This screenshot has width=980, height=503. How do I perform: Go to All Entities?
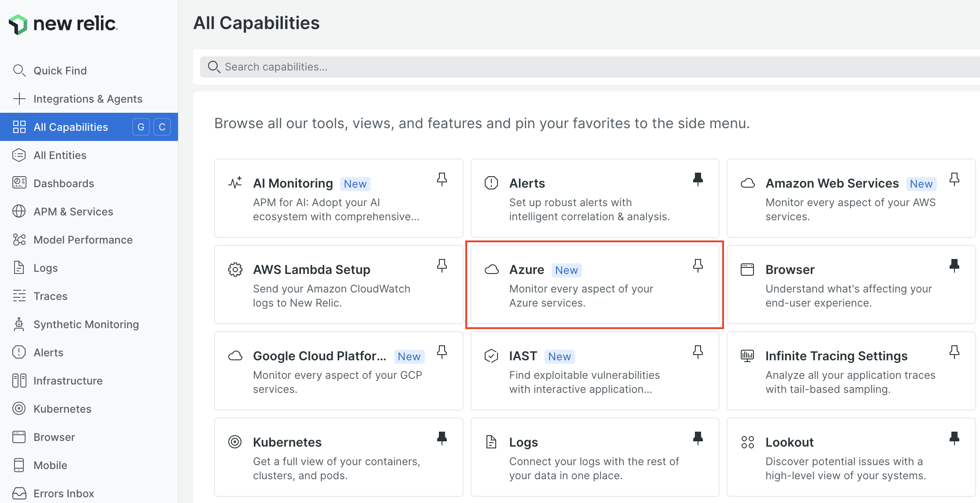[89, 155]
